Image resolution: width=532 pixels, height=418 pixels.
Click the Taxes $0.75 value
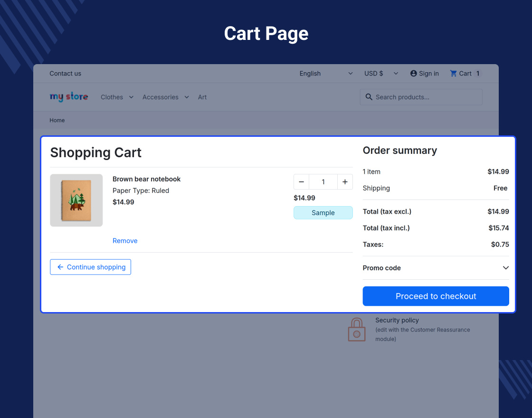[x=500, y=244]
